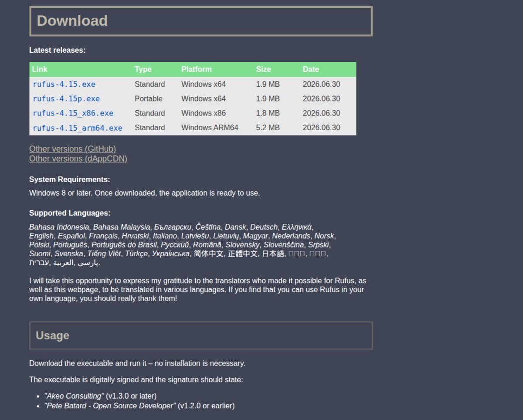Download rufus-4.15_x86.exe for Windows x86
Viewport: 523px width, 420px height.
(73, 113)
